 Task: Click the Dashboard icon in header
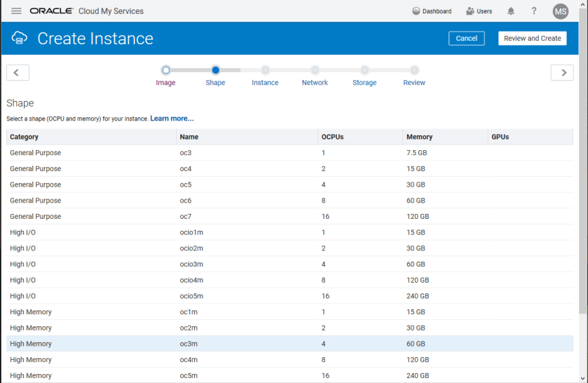pos(416,11)
